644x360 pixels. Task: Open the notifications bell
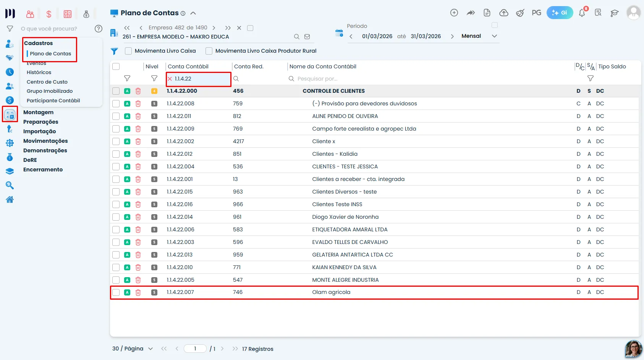(x=582, y=13)
